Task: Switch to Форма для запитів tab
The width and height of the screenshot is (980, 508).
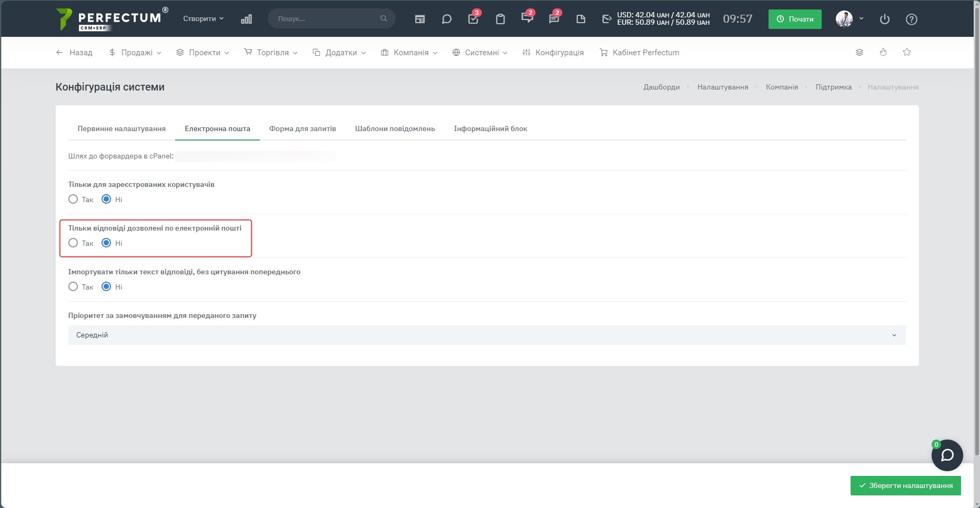Action: click(302, 128)
